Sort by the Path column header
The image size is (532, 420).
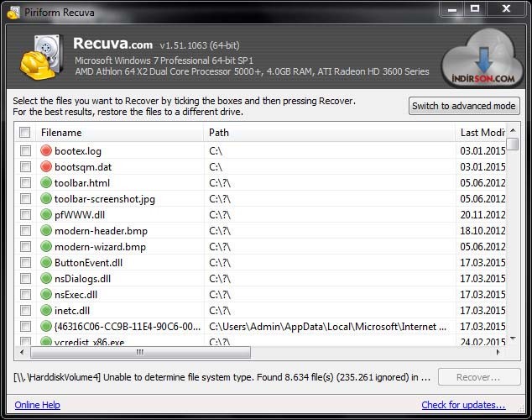329,133
